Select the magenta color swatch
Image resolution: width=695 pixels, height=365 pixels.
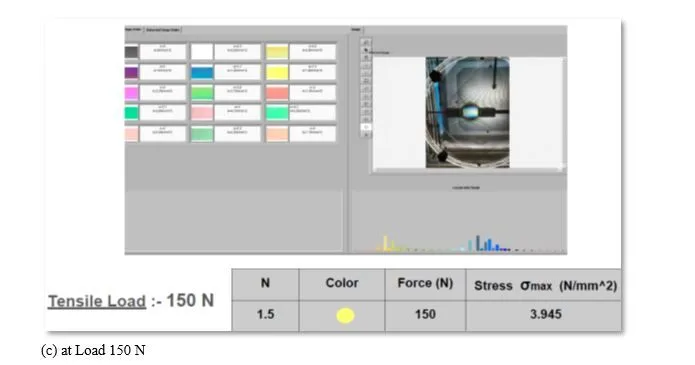click(132, 93)
